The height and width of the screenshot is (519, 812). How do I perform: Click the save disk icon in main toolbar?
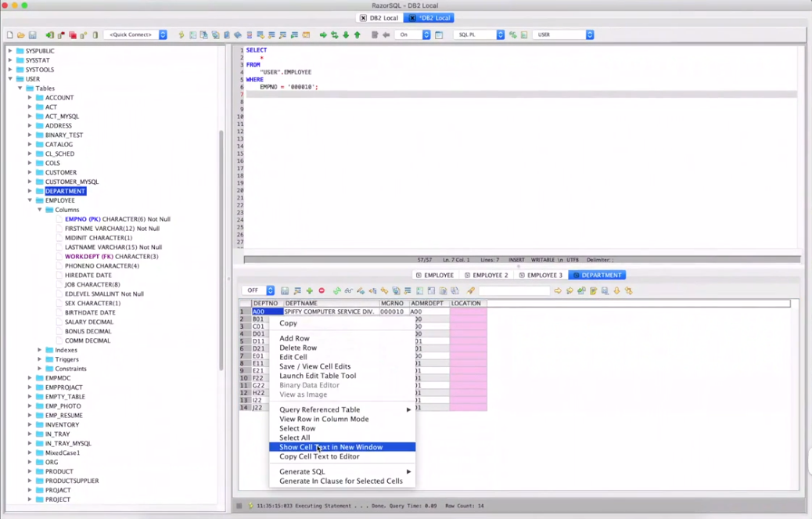(32, 35)
